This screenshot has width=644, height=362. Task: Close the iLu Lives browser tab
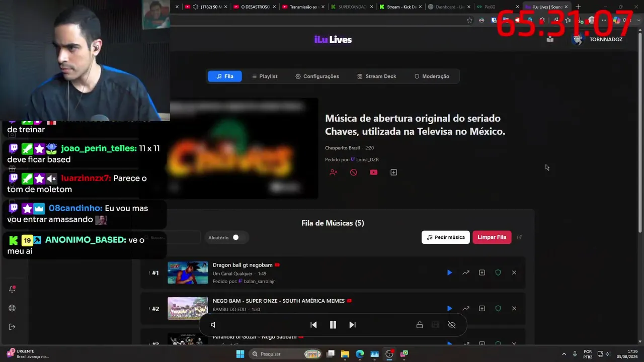click(566, 7)
